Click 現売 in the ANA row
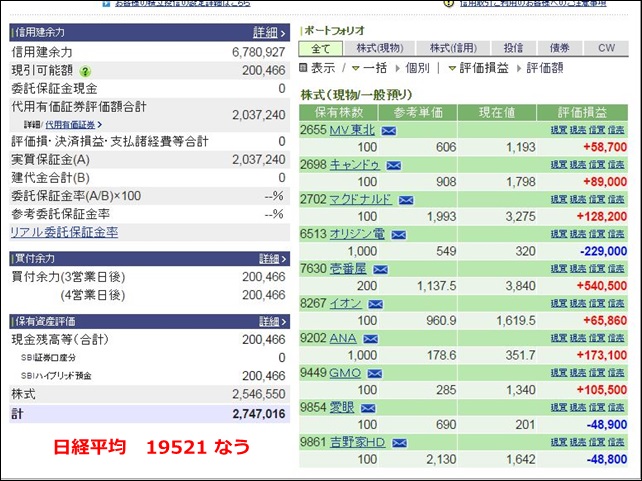642x481 pixels. coord(578,338)
